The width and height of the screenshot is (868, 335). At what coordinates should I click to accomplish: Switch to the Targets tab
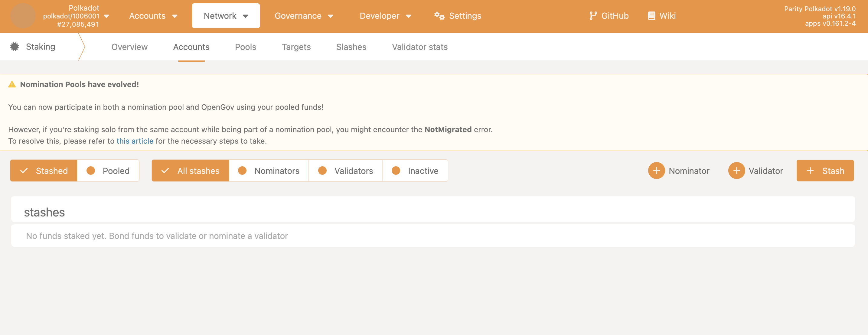click(296, 47)
